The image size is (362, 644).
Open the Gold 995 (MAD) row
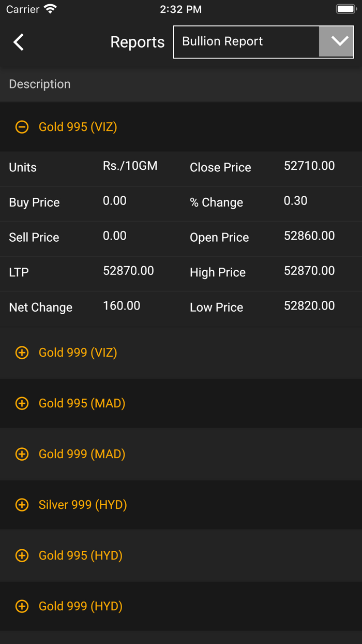(82, 403)
